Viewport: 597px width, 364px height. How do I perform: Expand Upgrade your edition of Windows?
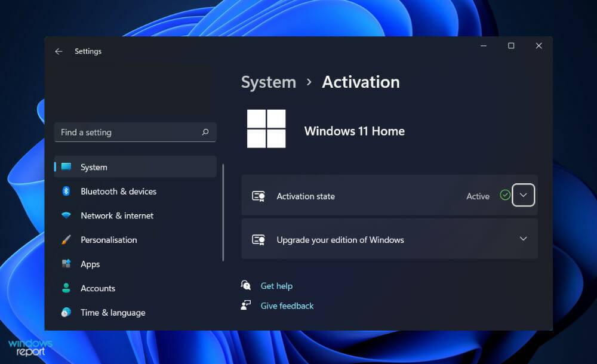(x=524, y=239)
